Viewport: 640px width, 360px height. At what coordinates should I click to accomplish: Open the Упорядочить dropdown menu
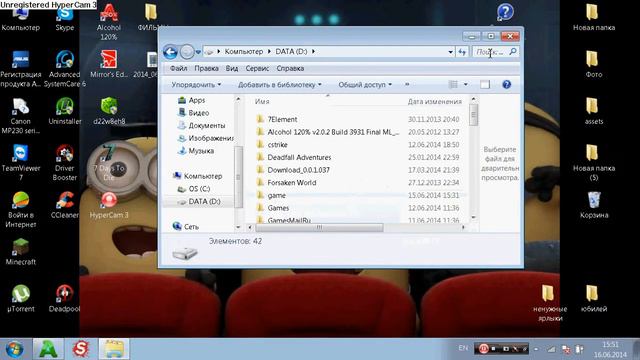196,84
